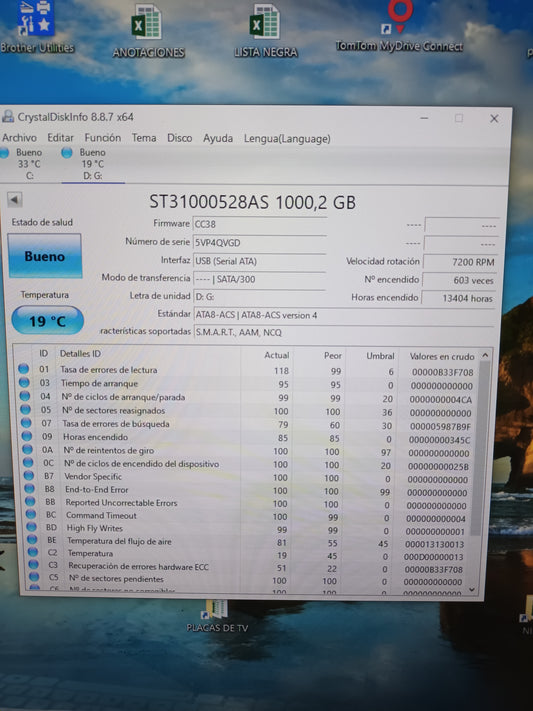
Task: Click the CrystalDiskInfo title bar app icon
Action: (8, 117)
